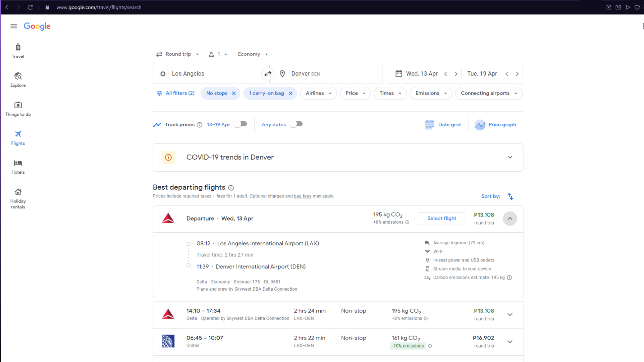Enable Track prices for 13–19 Apr
Screen dimensions: 644x362
(240, 124)
